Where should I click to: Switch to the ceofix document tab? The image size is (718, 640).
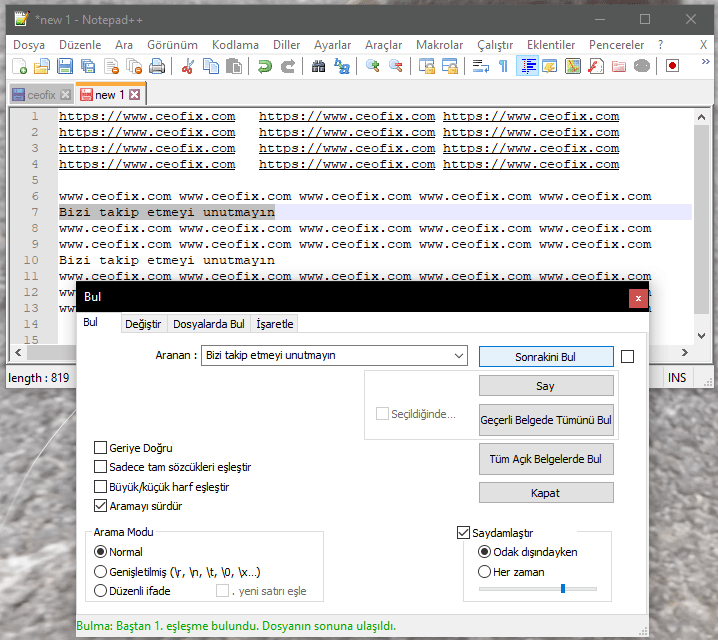[41, 95]
